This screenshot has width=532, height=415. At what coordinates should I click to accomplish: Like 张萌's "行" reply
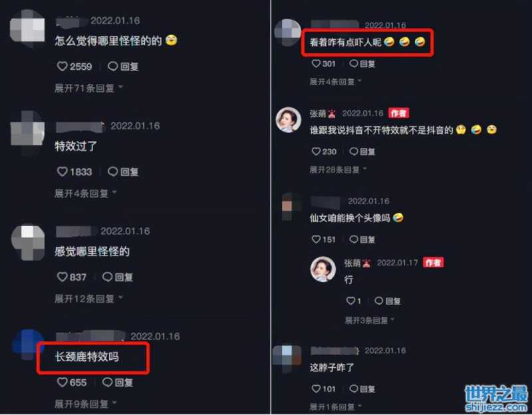pyautogui.click(x=350, y=301)
